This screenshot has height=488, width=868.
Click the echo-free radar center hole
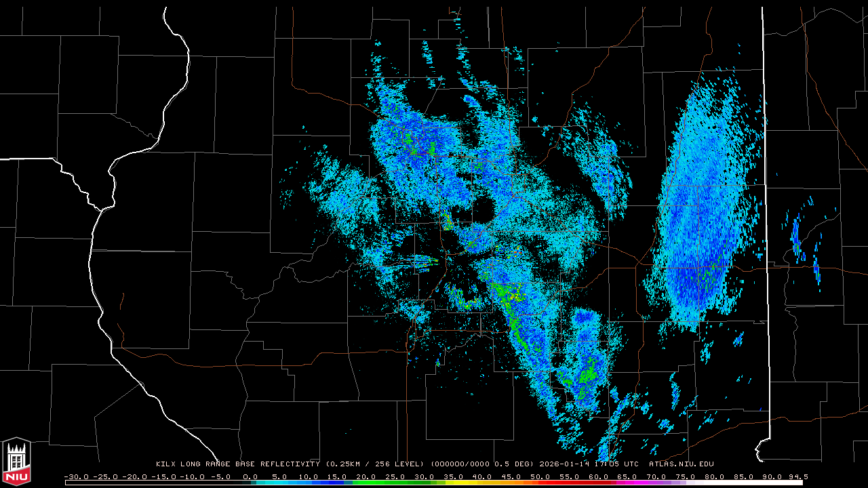(483, 211)
